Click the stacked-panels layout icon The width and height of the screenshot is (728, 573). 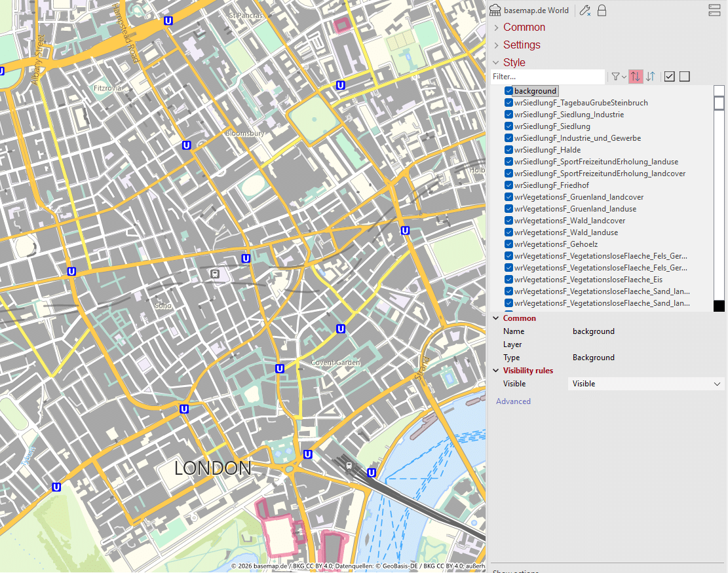click(714, 10)
